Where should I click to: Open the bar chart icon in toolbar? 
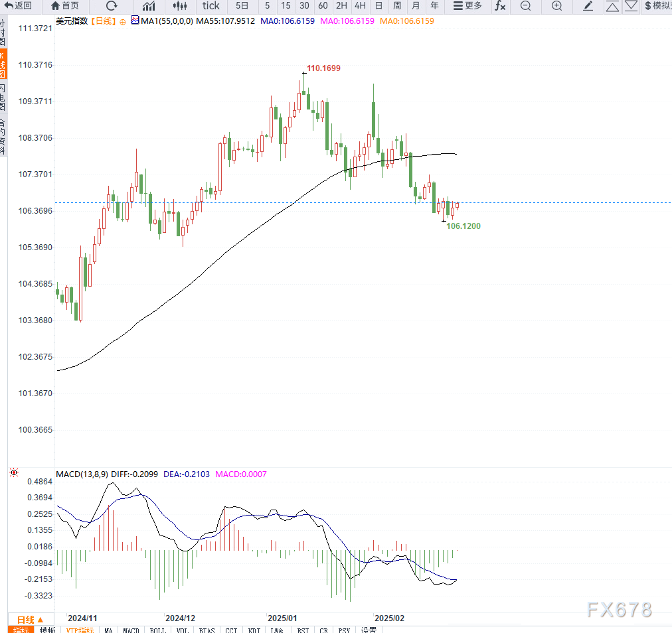click(x=149, y=6)
